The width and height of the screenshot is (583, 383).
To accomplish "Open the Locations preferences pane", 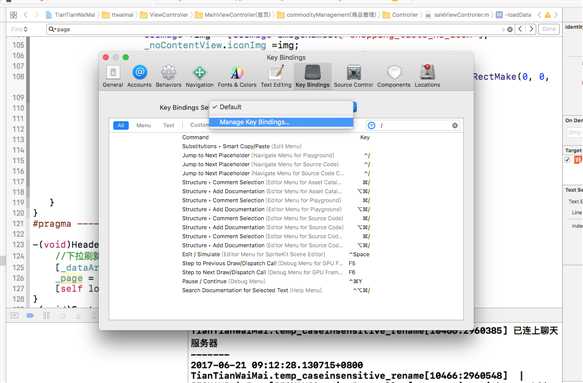I will coord(427,76).
